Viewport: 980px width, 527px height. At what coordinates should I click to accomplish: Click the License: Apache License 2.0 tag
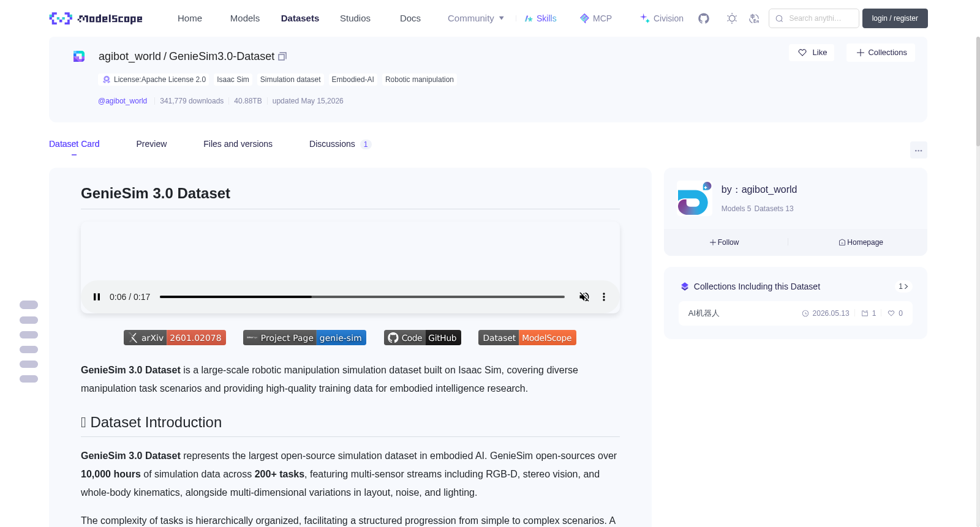(154, 80)
